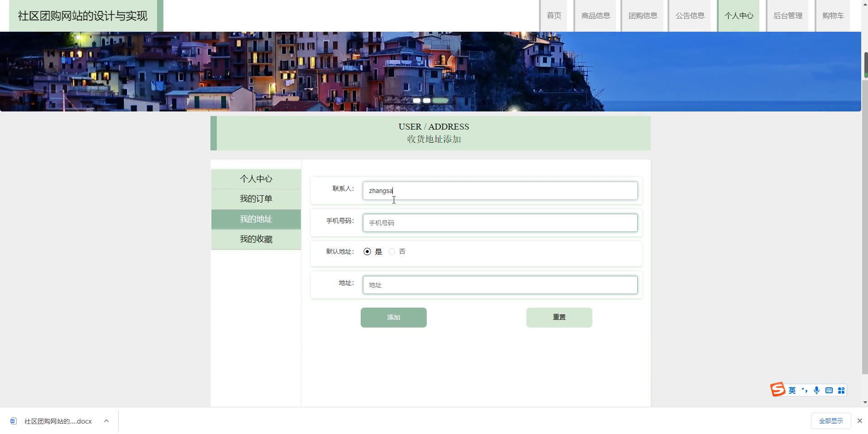Image resolution: width=868 pixels, height=434 pixels.
Task: Open the 公告信息 navigation tab
Action: [x=690, y=16]
